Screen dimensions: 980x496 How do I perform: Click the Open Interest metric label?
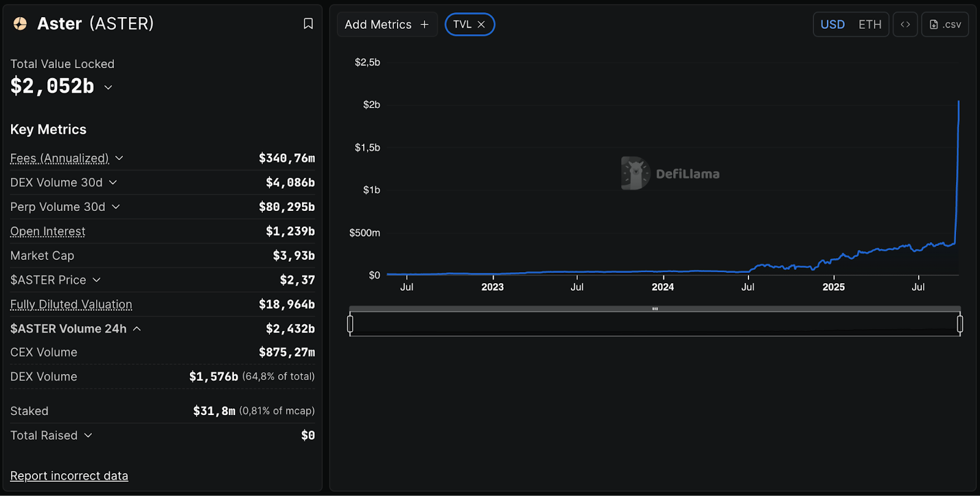pyautogui.click(x=48, y=231)
